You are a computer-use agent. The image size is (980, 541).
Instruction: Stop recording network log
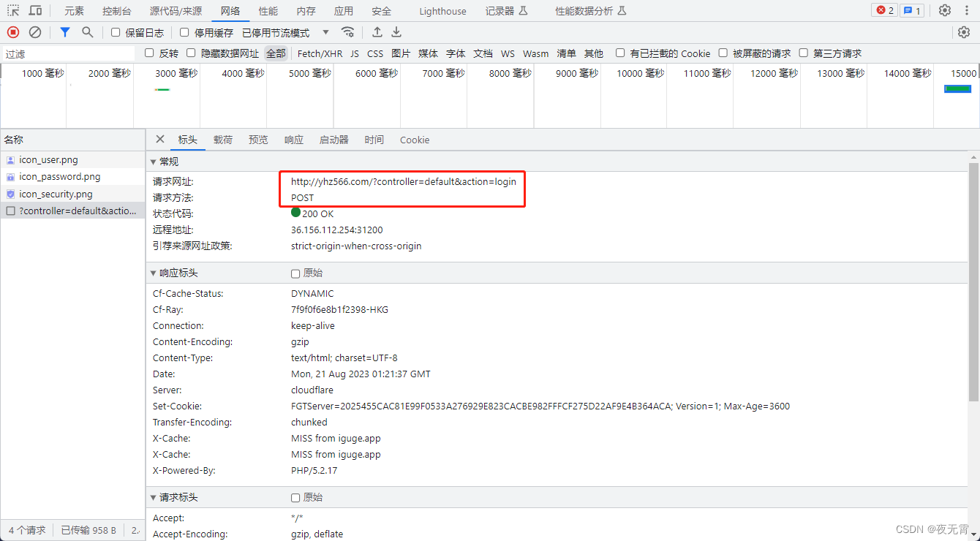point(13,32)
